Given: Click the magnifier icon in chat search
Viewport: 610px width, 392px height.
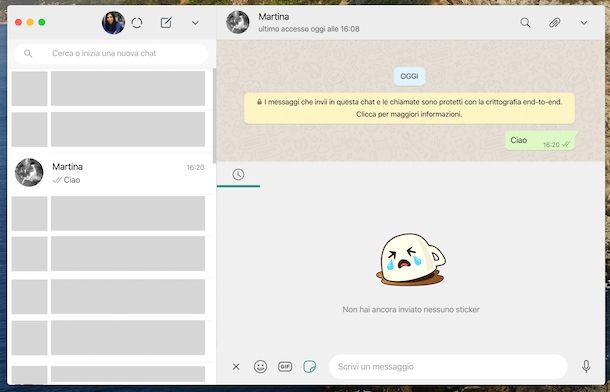Looking at the screenshot, I should pos(28,53).
